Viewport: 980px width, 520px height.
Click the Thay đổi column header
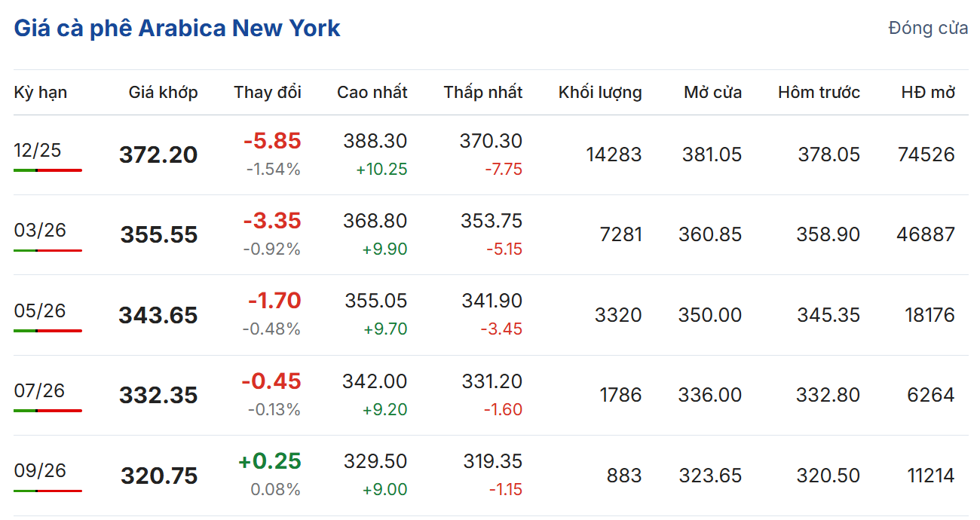[x=268, y=93]
